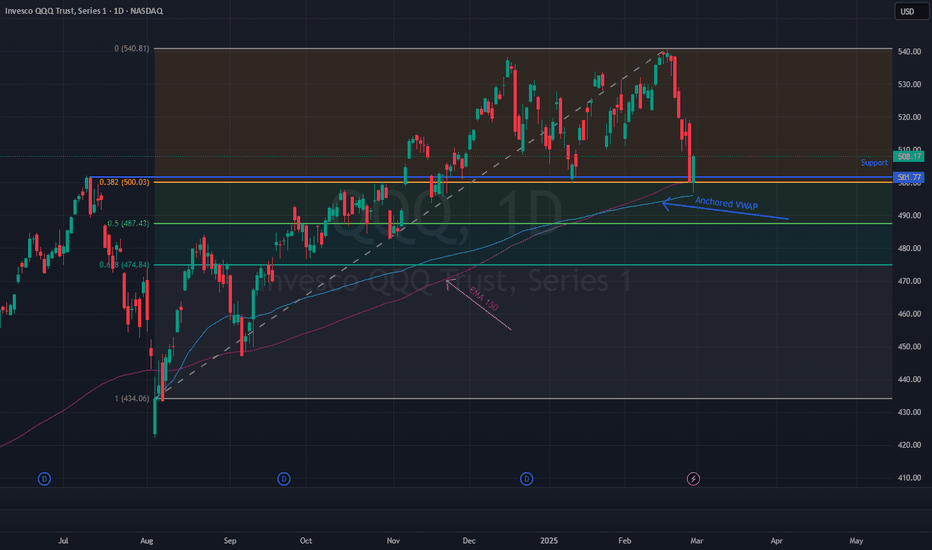This screenshot has height=550, width=932.
Task: Click the 0.618 (474.84) Fibonacci level label
Action: point(124,265)
